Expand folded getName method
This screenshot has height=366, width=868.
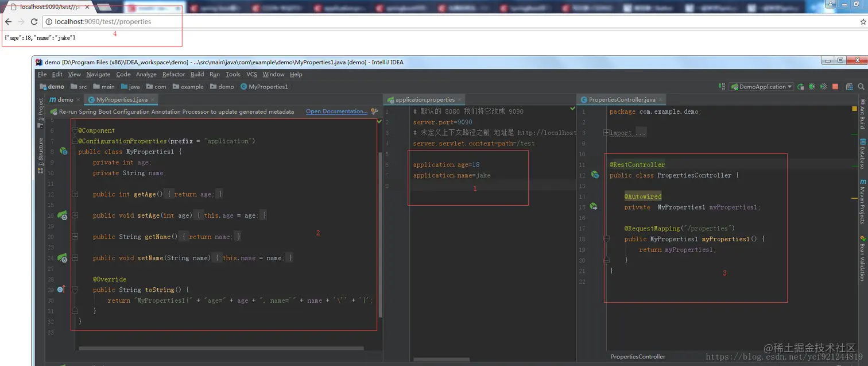click(x=75, y=237)
